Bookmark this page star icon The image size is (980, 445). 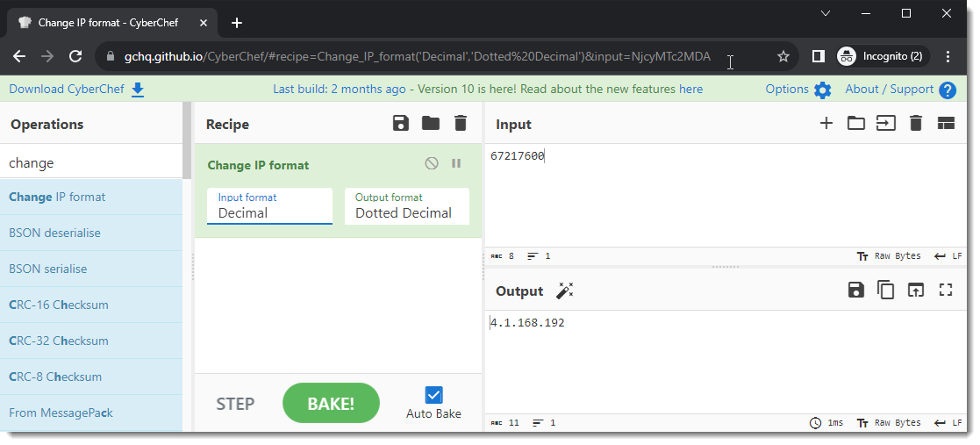(783, 56)
